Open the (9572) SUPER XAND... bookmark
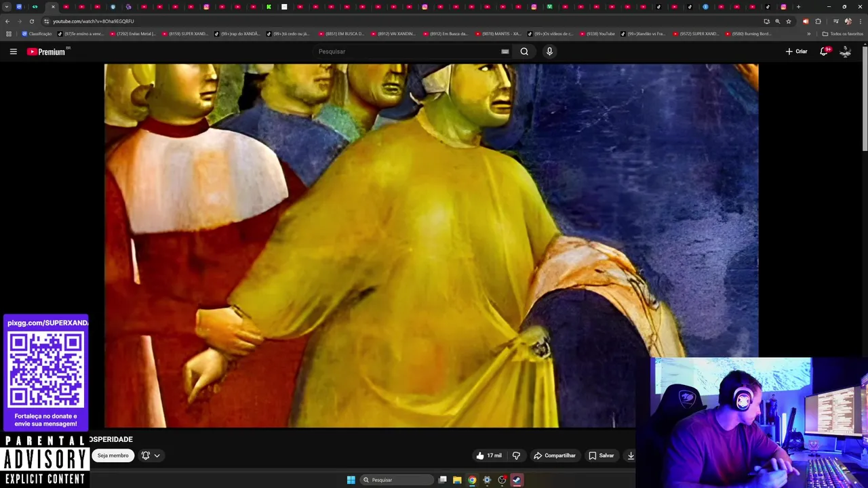This screenshot has width=868, height=488. tap(696, 34)
